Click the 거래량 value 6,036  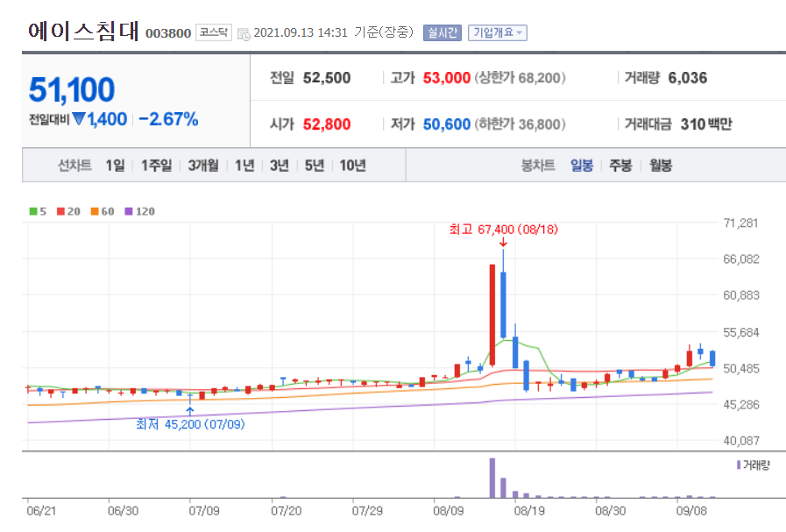pos(687,78)
